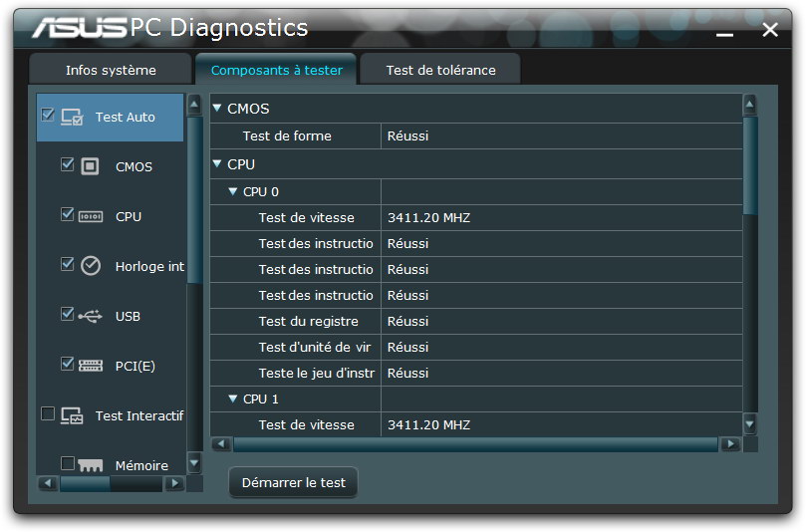The height and width of the screenshot is (532, 806).
Task: Click the CMOS chip icon
Action: coord(90,166)
